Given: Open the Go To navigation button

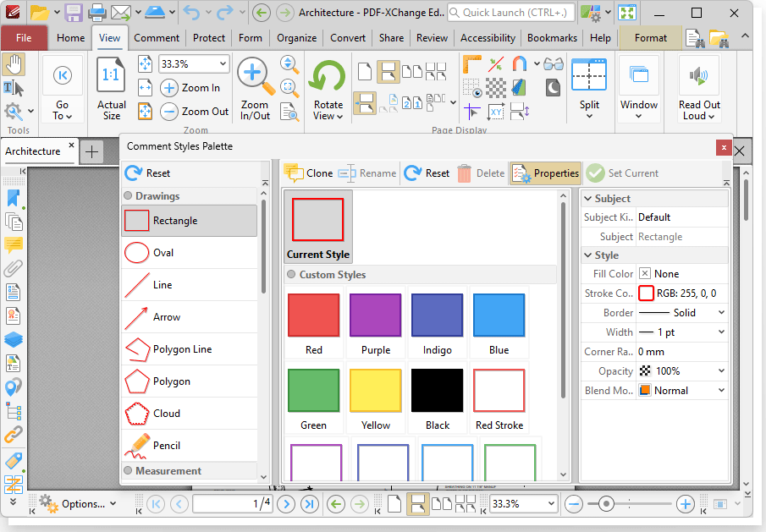Looking at the screenshot, I should pyautogui.click(x=62, y=89).
